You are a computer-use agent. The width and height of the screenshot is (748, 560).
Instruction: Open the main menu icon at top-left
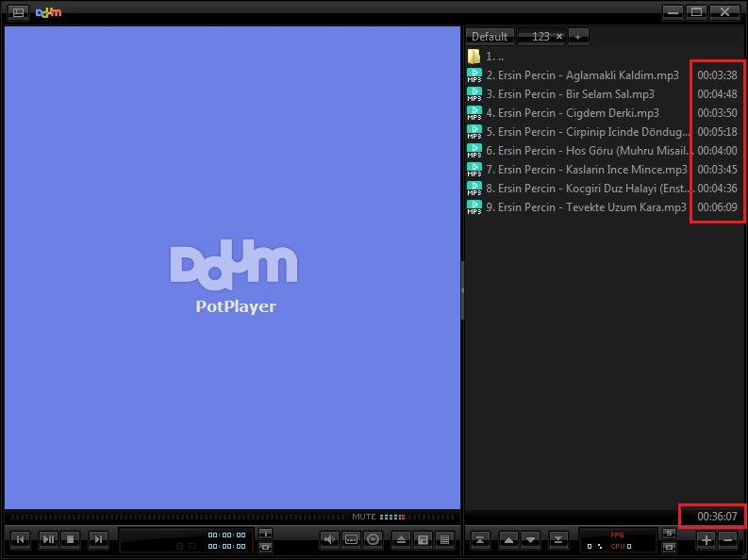(x=18, y=12)
